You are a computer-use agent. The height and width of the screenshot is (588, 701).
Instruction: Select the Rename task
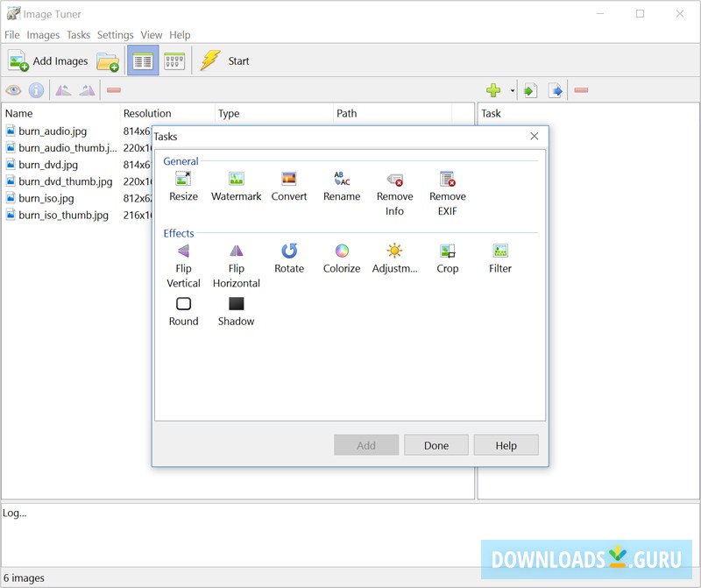pos(342,187)
